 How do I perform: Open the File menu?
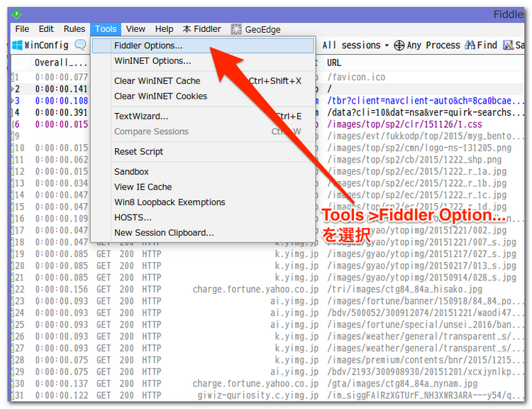tap(22, 29)
